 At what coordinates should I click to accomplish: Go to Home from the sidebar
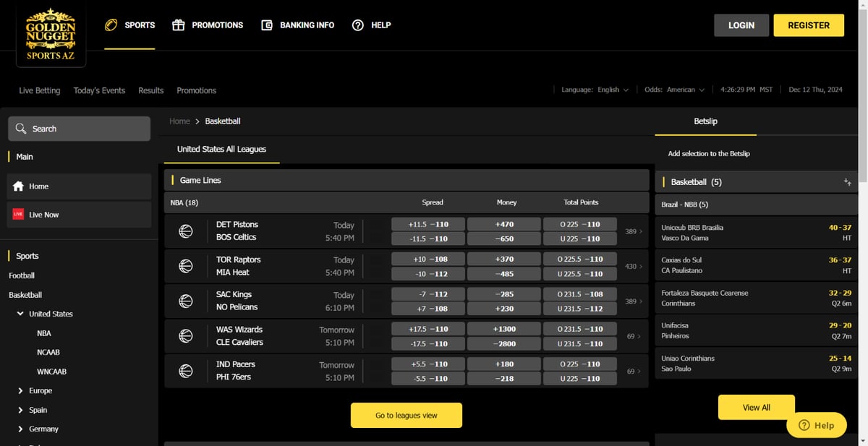[x=79, y=186]
